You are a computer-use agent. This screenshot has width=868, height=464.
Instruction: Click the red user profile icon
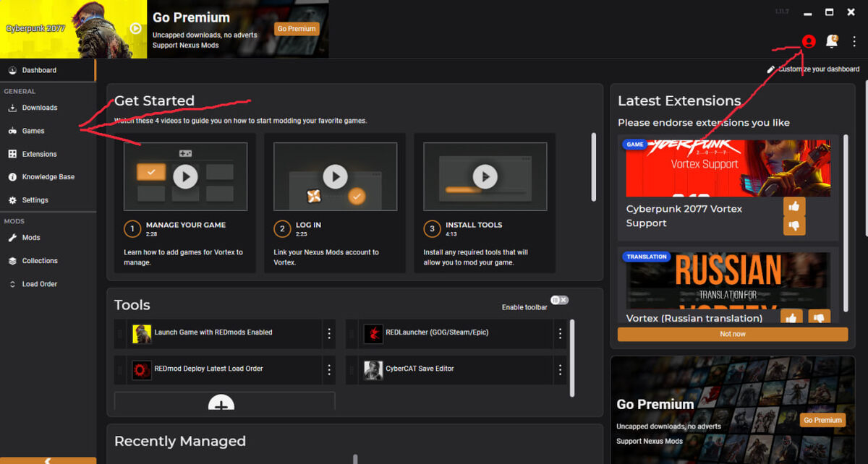[809, 42]
